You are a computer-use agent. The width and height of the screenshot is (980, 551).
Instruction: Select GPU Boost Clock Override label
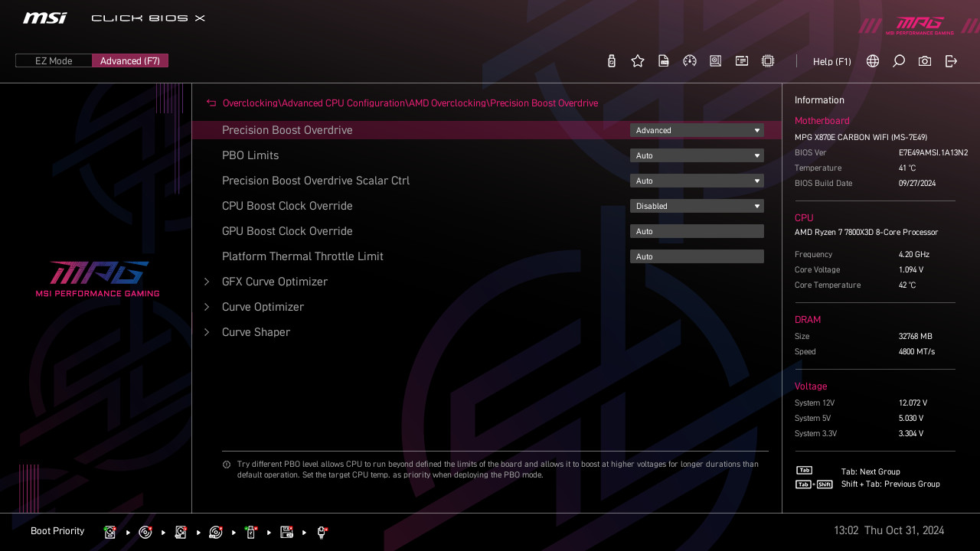(287, 231)
